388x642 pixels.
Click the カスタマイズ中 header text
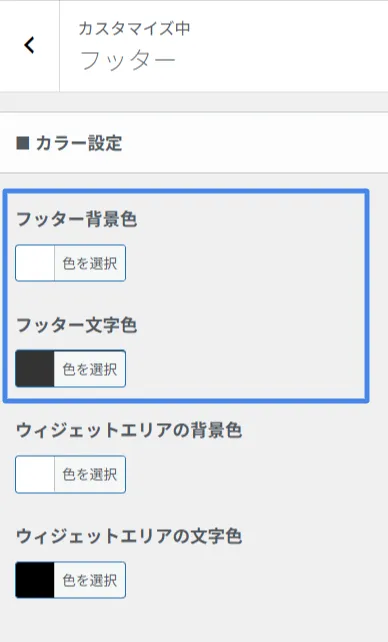click(x=134, y=28)
